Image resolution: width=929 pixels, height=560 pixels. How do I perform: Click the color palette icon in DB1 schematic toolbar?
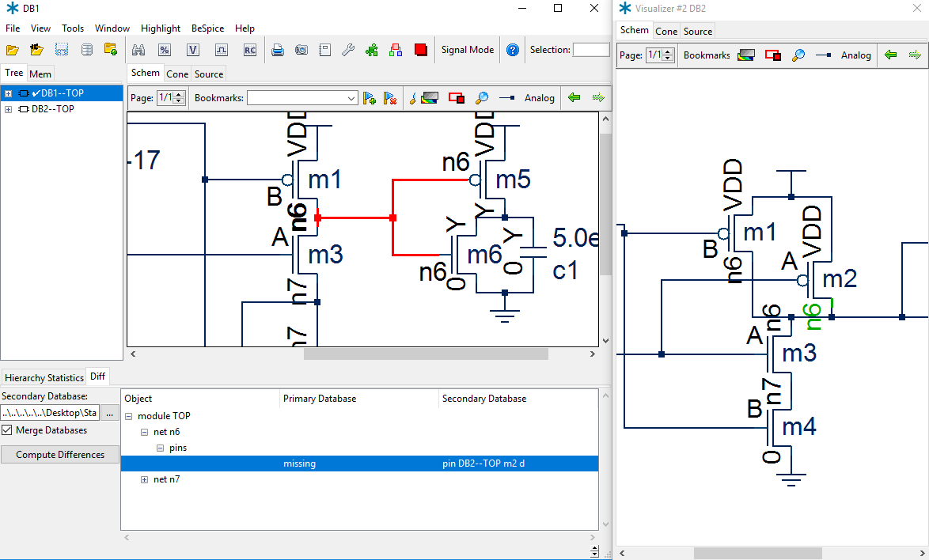(430, 98)
